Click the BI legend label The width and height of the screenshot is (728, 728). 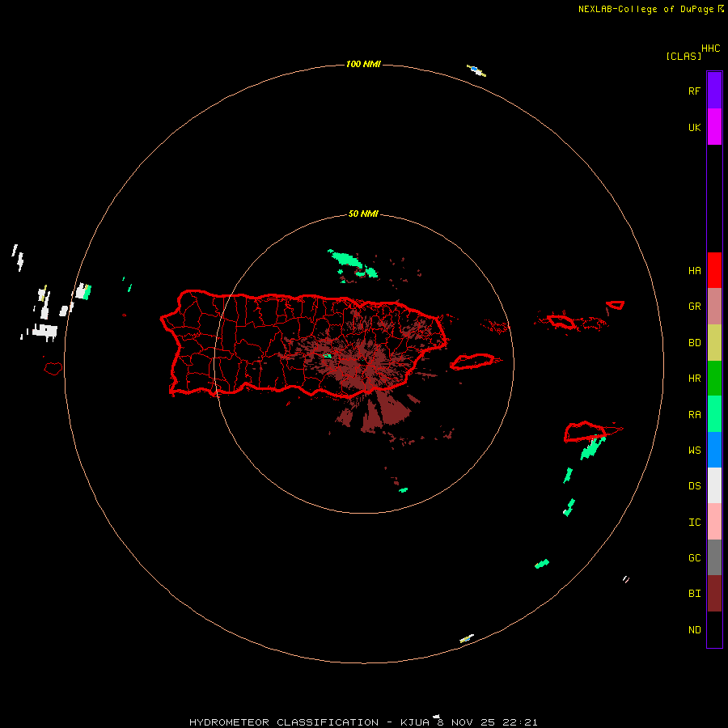(x=694, y=594)
